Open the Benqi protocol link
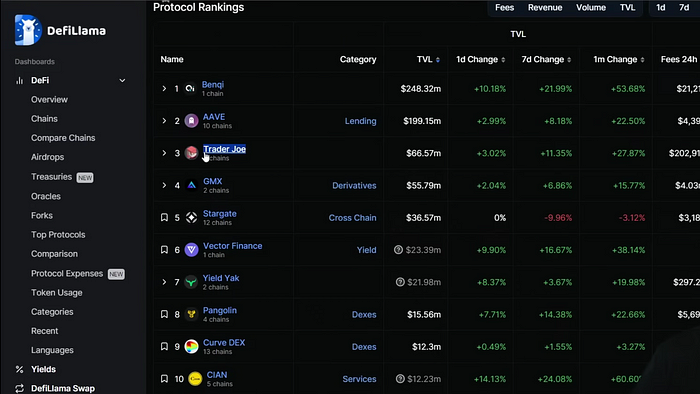Image resolution: width=700 pixels, height=394 pixels. [212, 84]
